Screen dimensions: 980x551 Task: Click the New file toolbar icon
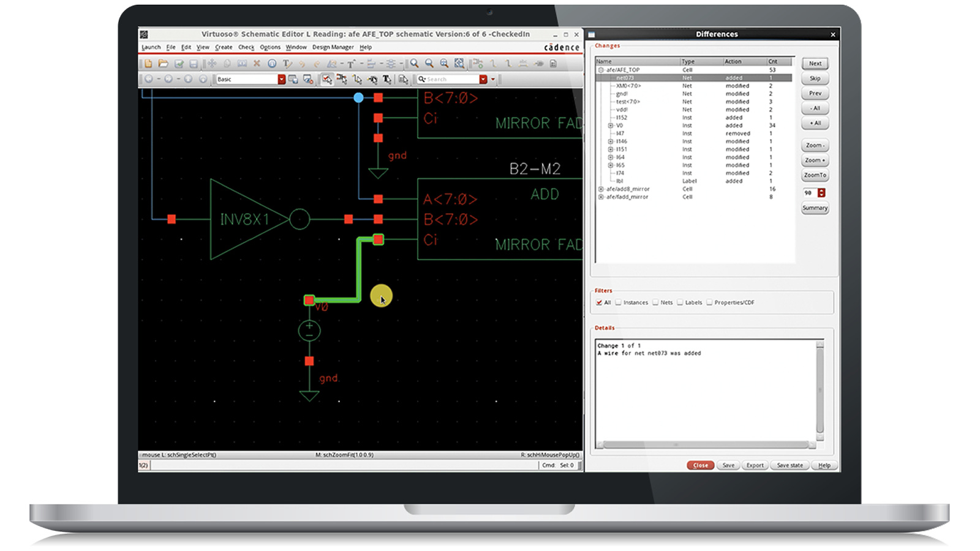(148, 64)
